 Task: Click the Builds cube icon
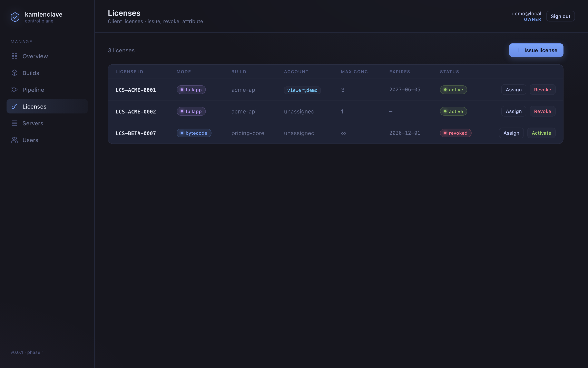(14, 73)
